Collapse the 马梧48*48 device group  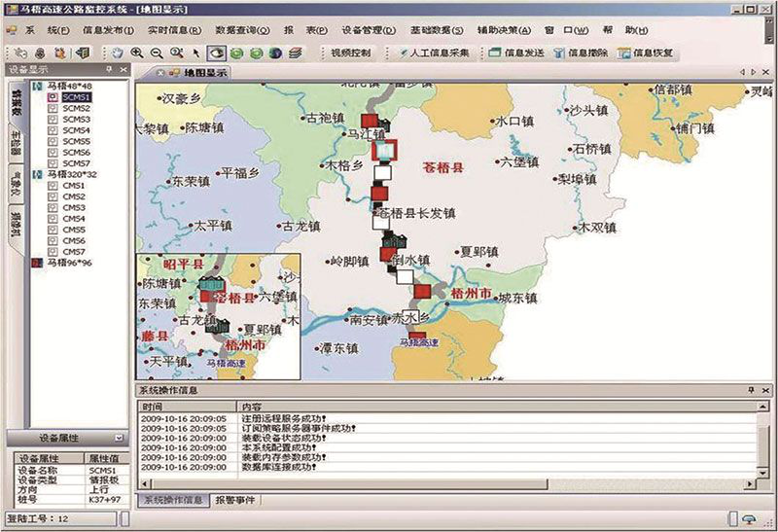tap(38, 87)
